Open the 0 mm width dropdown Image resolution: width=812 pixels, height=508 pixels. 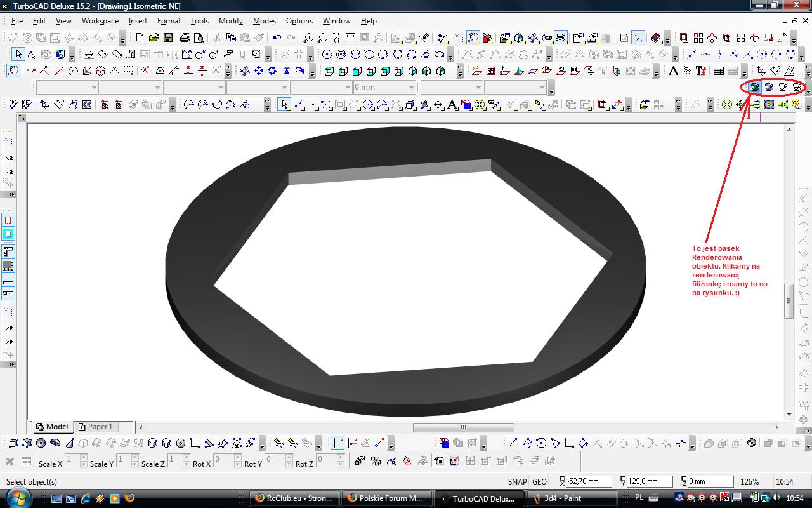412,88
